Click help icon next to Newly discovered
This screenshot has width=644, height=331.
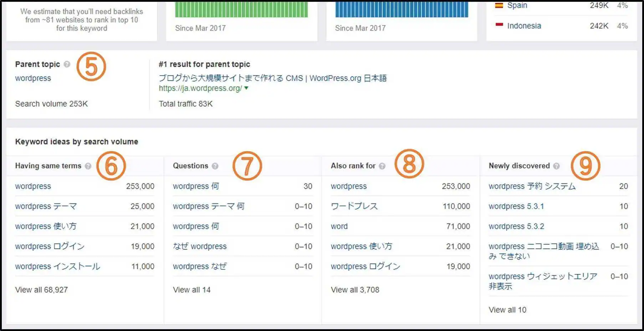(556, 166)
